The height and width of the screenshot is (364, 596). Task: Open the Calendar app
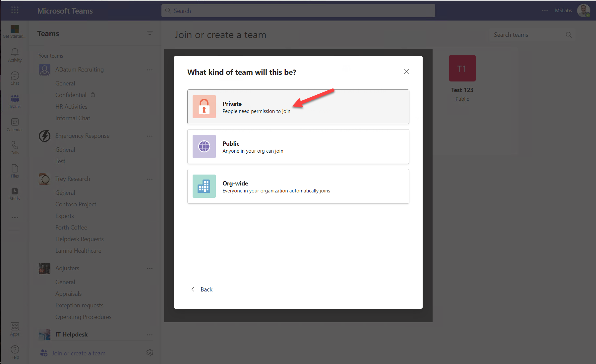click(x=15, y=125)
